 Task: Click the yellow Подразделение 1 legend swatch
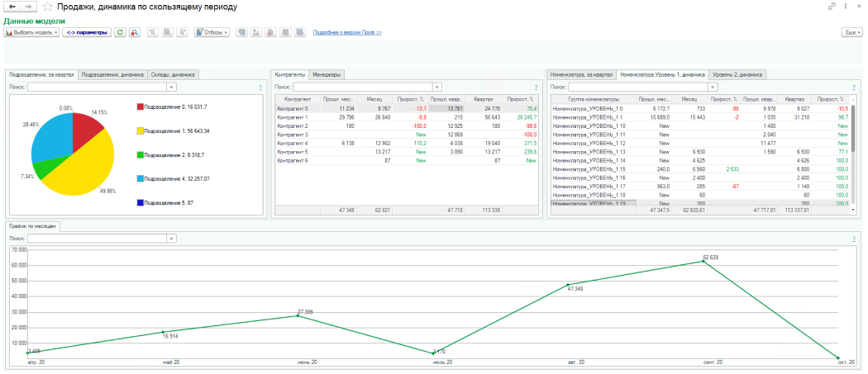tap(139, 130)
